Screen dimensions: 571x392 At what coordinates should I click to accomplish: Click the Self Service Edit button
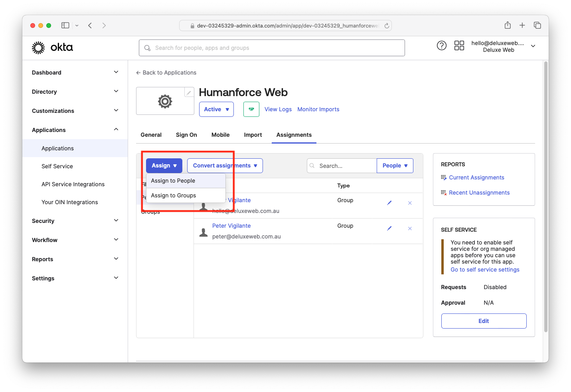(484, 321)
